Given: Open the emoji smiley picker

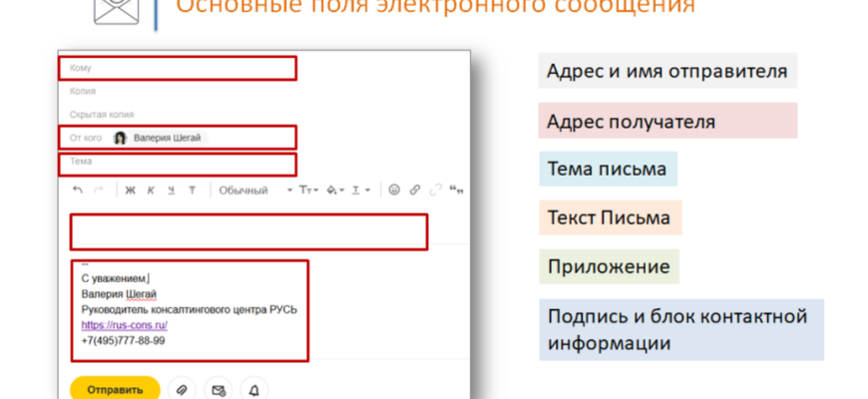Looking at the screenshot, I should coord(393,190).
